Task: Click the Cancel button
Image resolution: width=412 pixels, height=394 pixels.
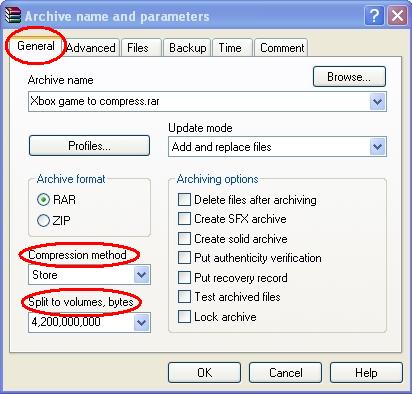Action: (x=285, y=373)
